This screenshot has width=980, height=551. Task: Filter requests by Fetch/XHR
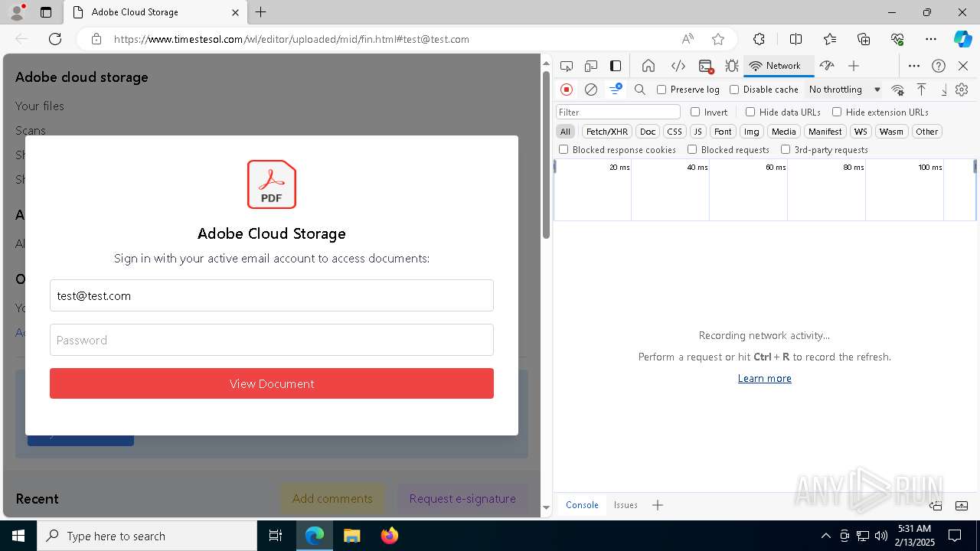pos(607,132)
